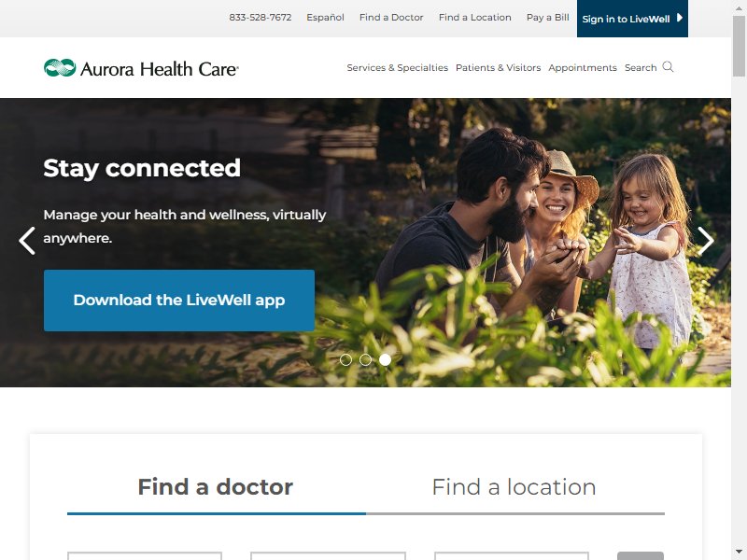747x560 pixels.
Task: Open the Pay a Bill link
Action: point(548,17)
